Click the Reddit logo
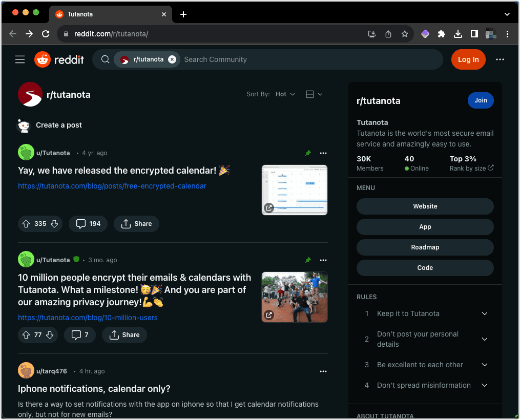Image resolution: width=520 pixels, height=420 pixels. 59,59
